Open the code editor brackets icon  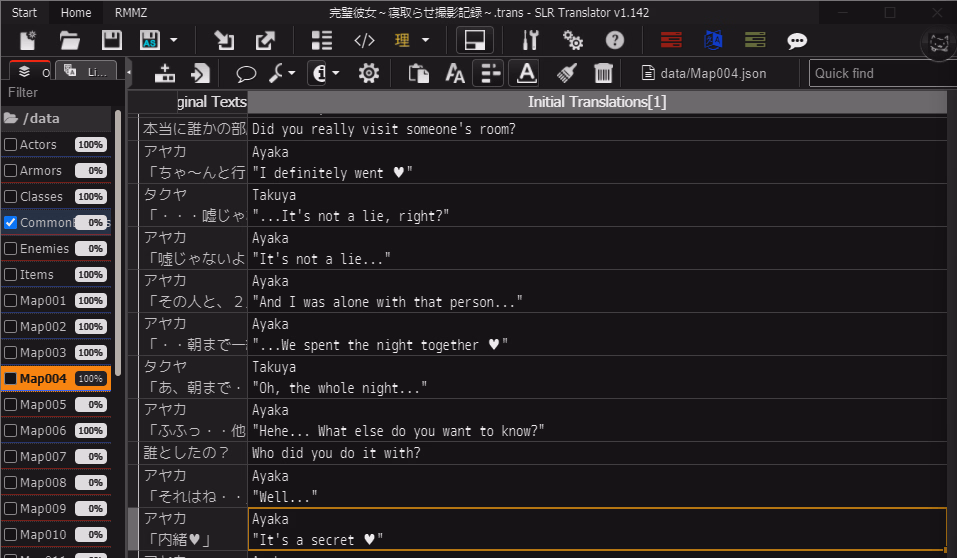pos(364,41)
